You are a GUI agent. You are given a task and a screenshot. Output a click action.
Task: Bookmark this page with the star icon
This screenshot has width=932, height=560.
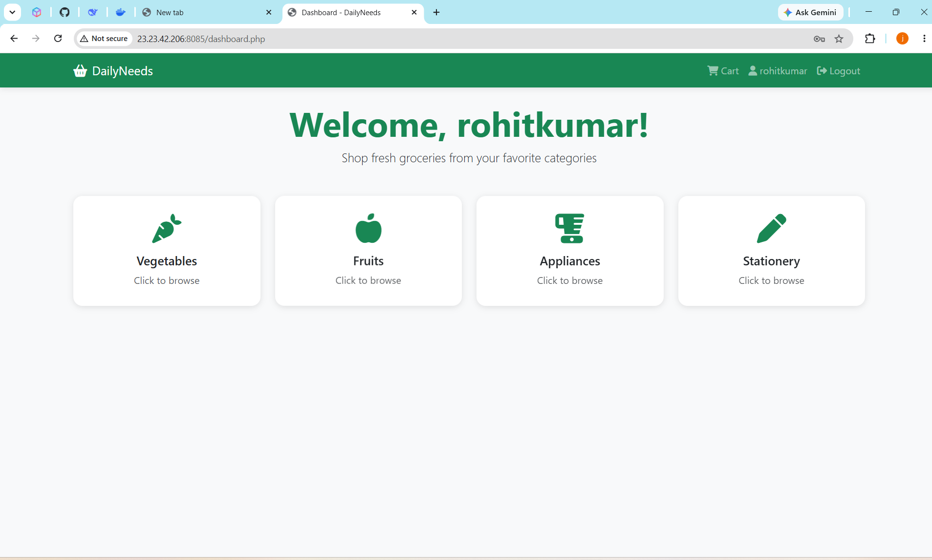(839, 39)
